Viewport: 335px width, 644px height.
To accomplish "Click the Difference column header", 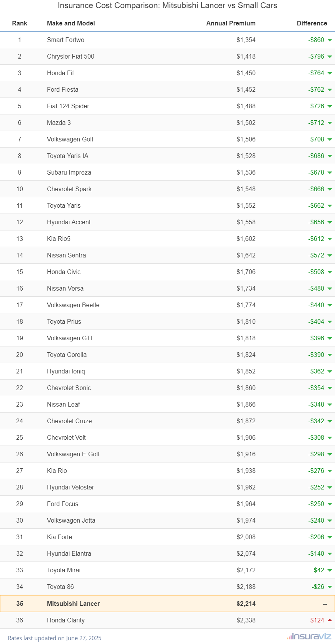I will tap(312, 23).
